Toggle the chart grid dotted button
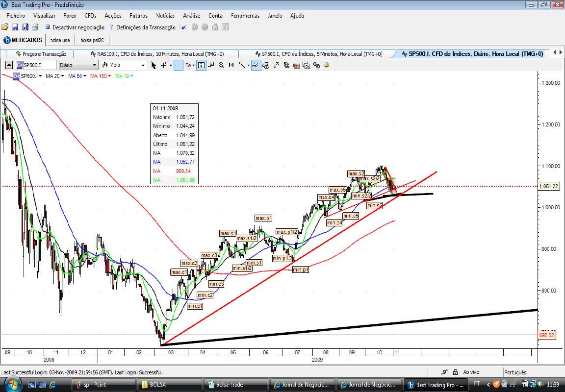Image resolution: width=565 pixels, height=392 pixels. pos(179,65)
